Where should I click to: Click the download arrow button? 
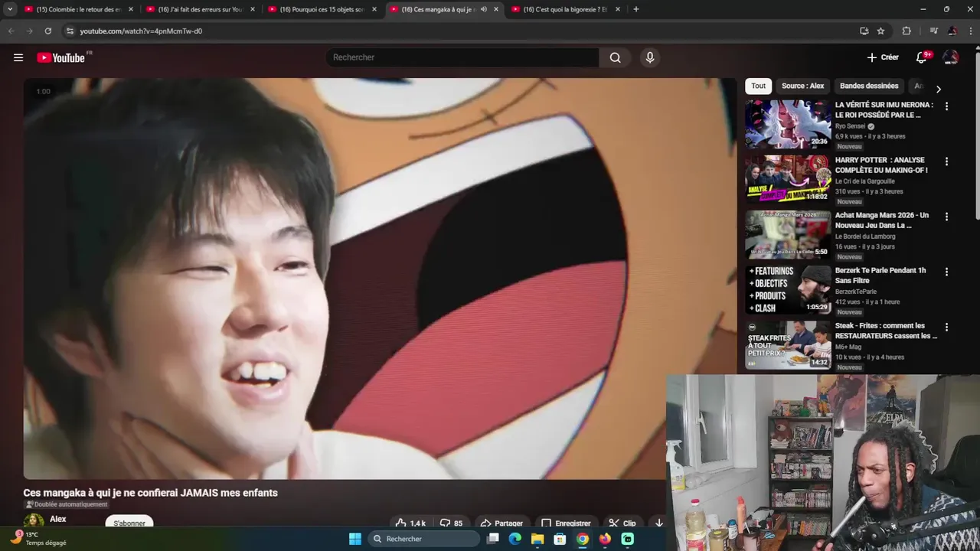point(658,523)
